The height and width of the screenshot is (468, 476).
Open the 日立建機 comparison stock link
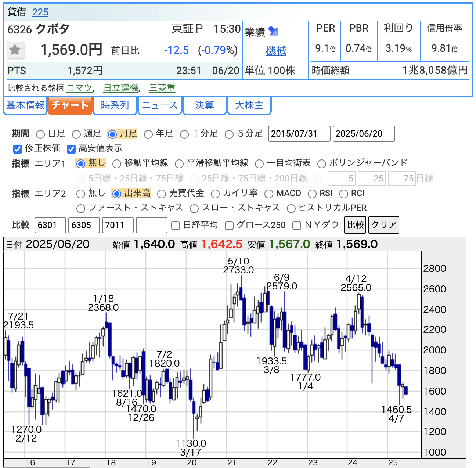pyautogui.click(x=121, y=88)
